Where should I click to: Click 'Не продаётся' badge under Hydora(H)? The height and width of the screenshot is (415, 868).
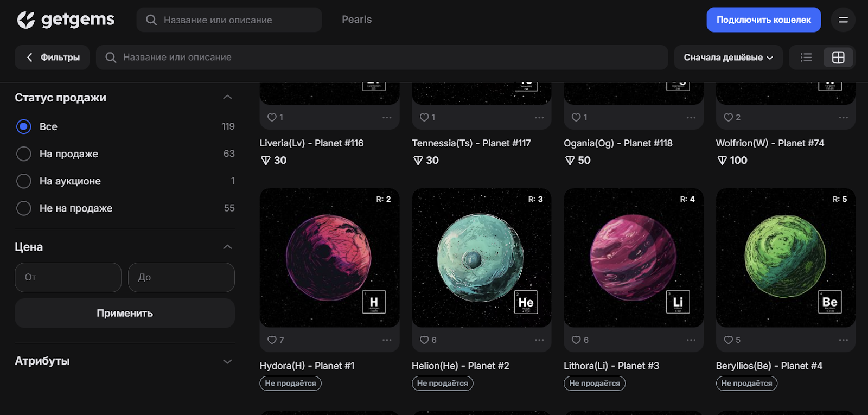click(291, 384)
